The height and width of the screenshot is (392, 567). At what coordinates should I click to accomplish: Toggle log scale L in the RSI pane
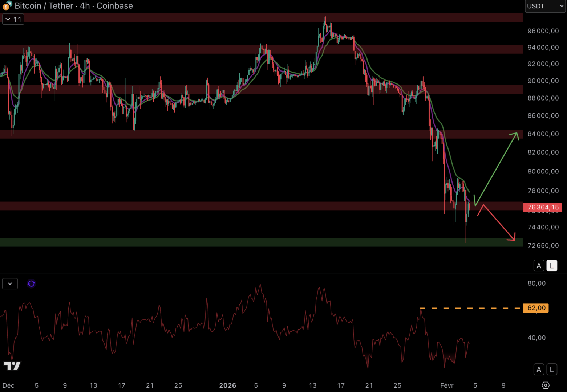point(552,369)
